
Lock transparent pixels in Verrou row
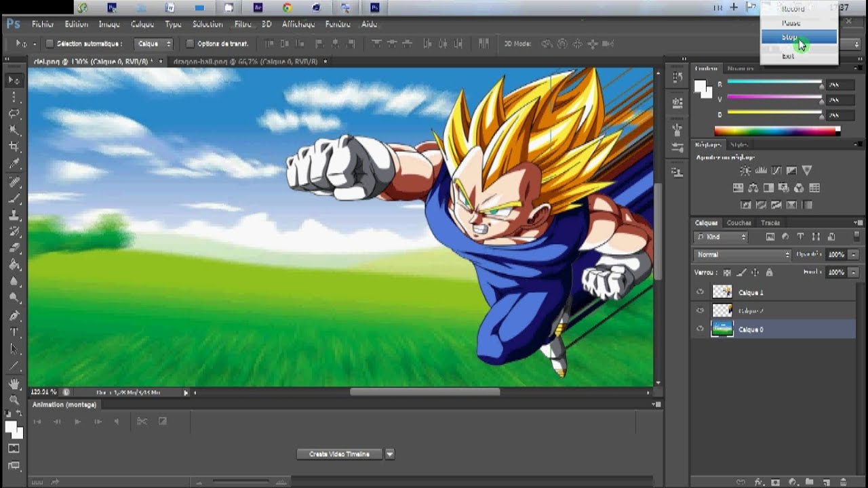728,272
